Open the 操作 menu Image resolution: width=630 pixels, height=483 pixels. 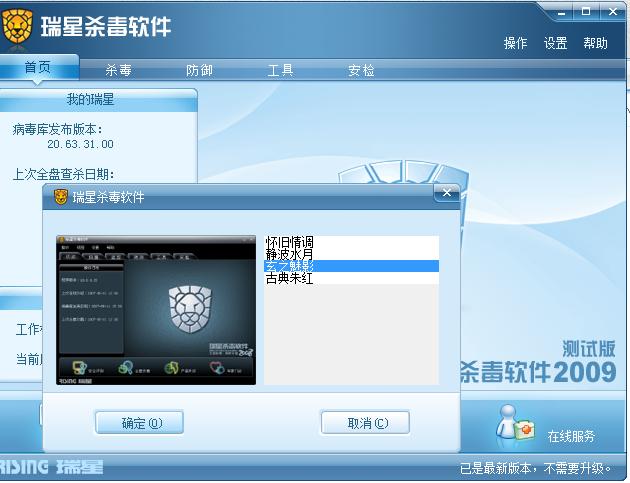tap(515, 43)
